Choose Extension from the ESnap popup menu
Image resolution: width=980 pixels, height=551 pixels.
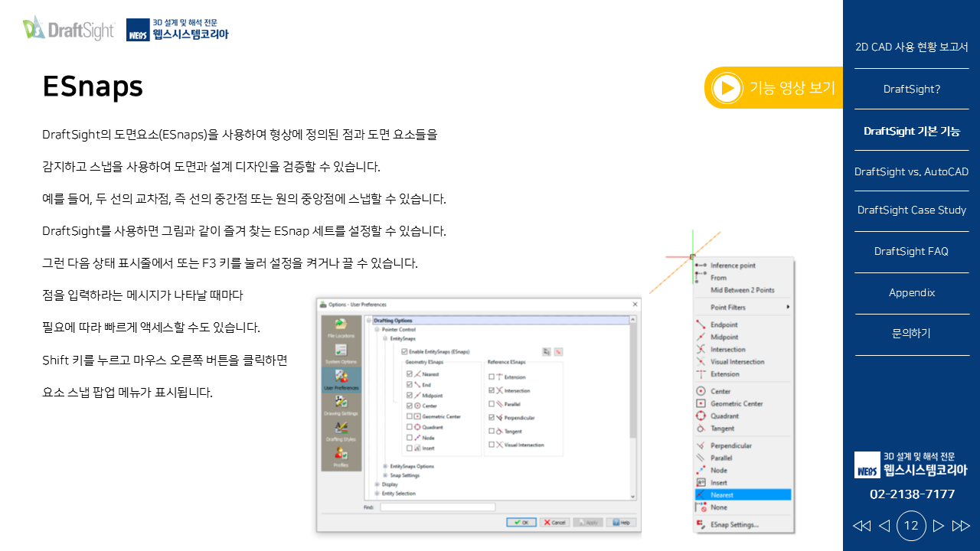[x=743, y=373]
